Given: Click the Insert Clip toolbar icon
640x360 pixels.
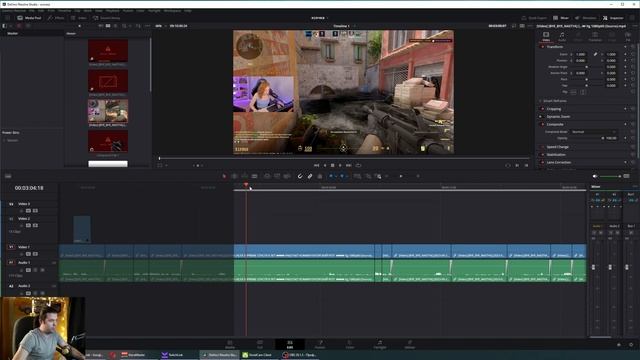Looking at the screenshot, I should click(267, 176).
